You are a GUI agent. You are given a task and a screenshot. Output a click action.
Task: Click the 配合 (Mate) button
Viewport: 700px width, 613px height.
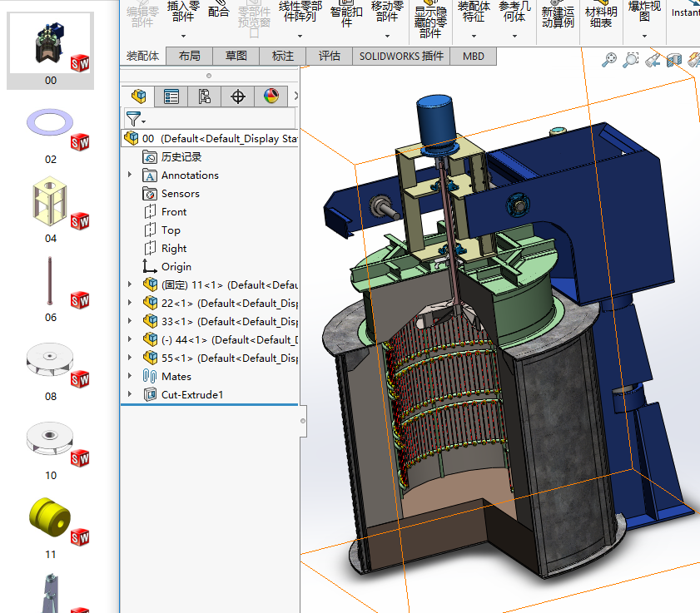pyautogui.click(x=219, y=12)
